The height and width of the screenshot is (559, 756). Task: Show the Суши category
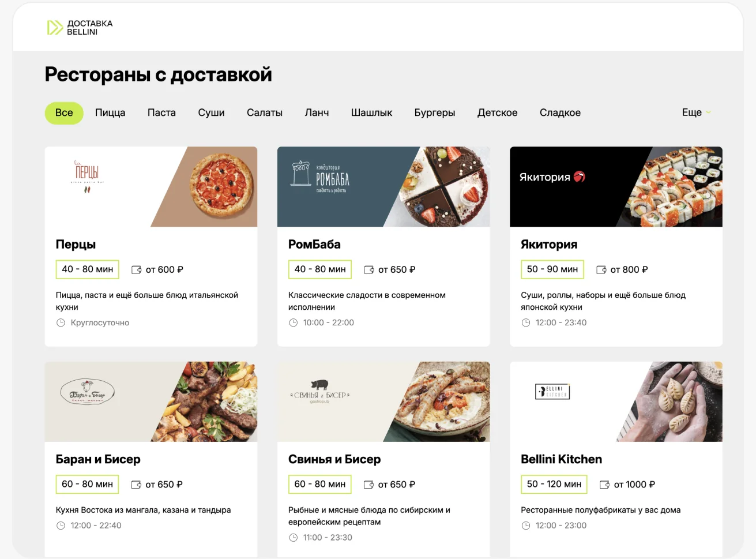[x=211, y=112]
